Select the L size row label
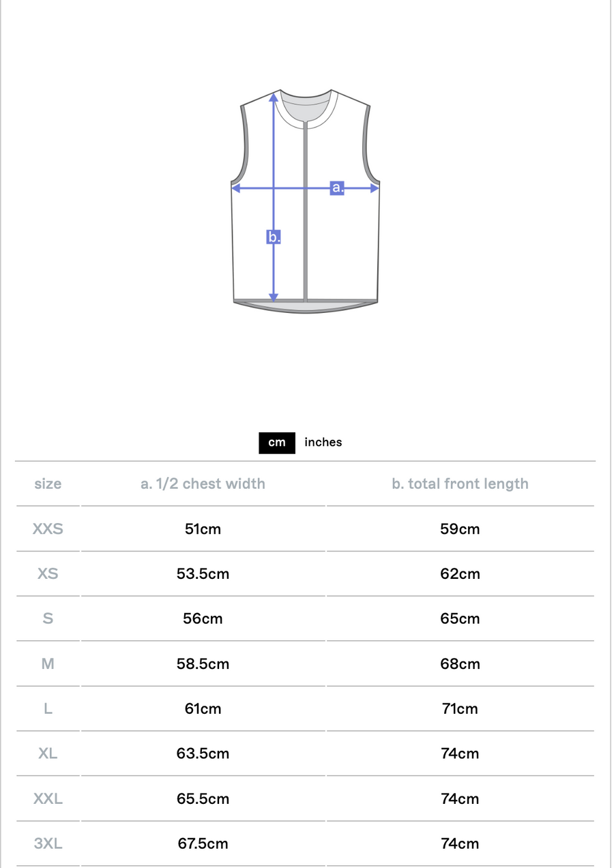614x868 pixels. coord(48,709)
